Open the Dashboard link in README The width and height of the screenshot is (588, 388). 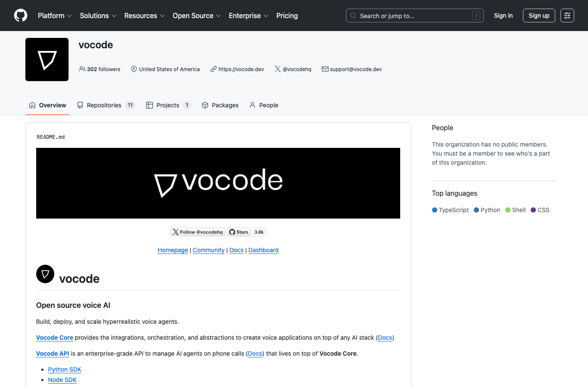[x=263, y=250]
